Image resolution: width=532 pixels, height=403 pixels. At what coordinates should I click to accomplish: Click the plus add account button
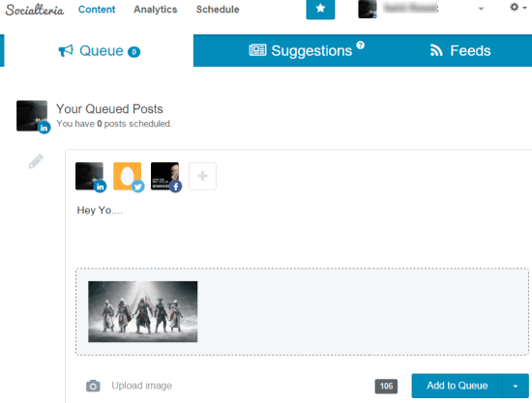click(202, 176)
